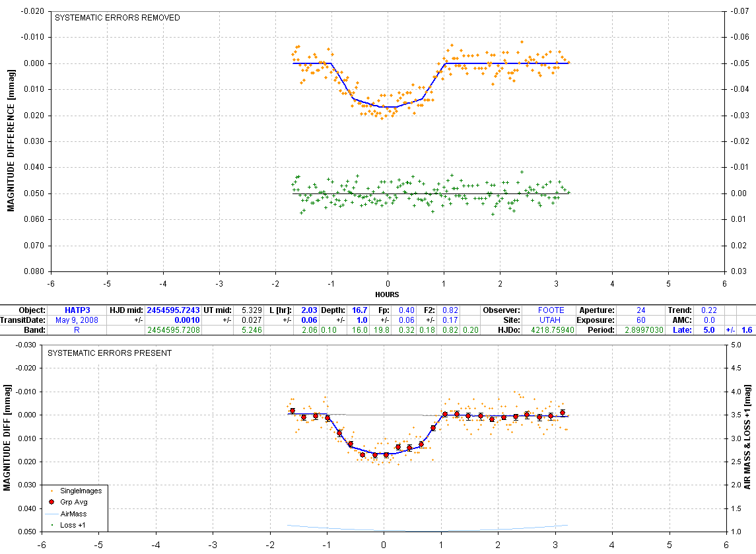Click the transit date May 9, 2008
This screenshot has height=554, width=756.
coord(77,320)
